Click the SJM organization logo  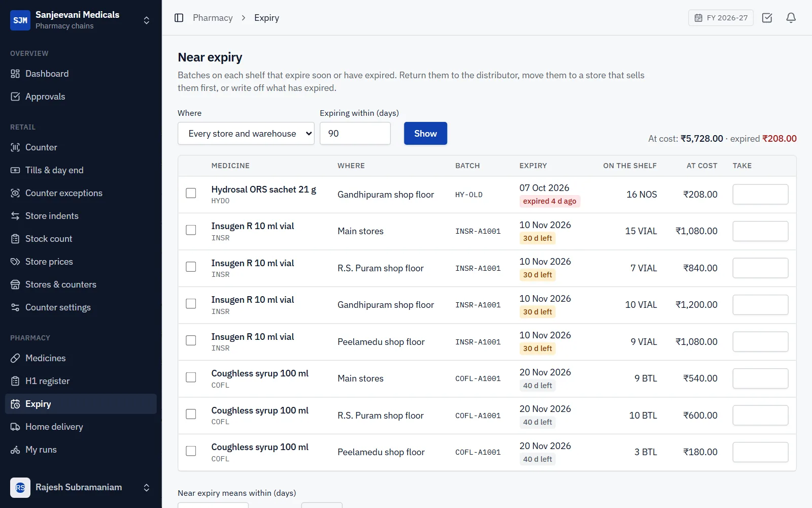(20, 20)
